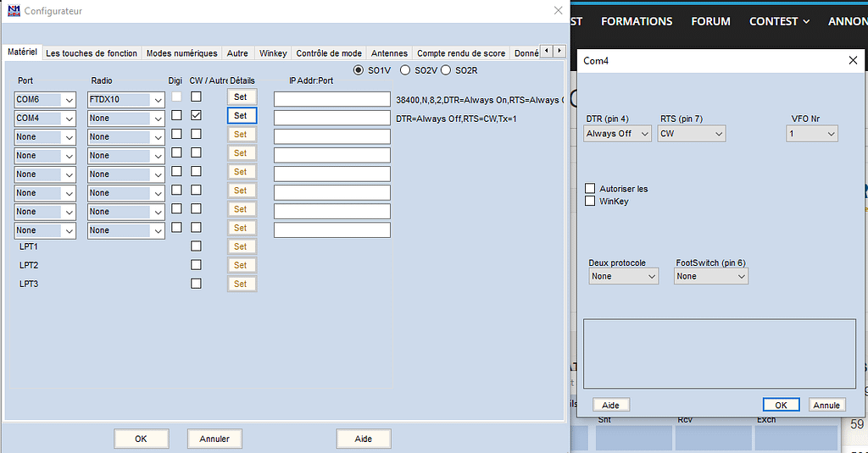
Task: Switch to the Antennes tab
Action: [x=389, y=53]
